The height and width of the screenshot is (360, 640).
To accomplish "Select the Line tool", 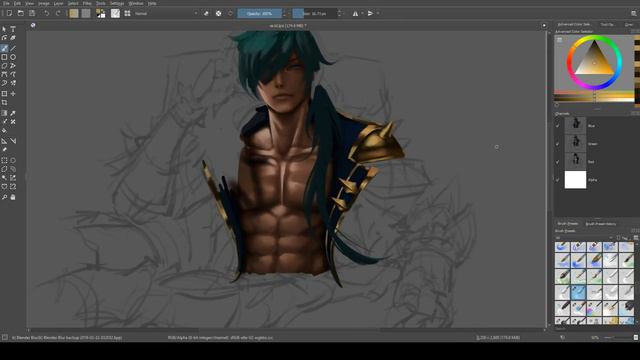I will pyautogui.click(x=13, y=48).
